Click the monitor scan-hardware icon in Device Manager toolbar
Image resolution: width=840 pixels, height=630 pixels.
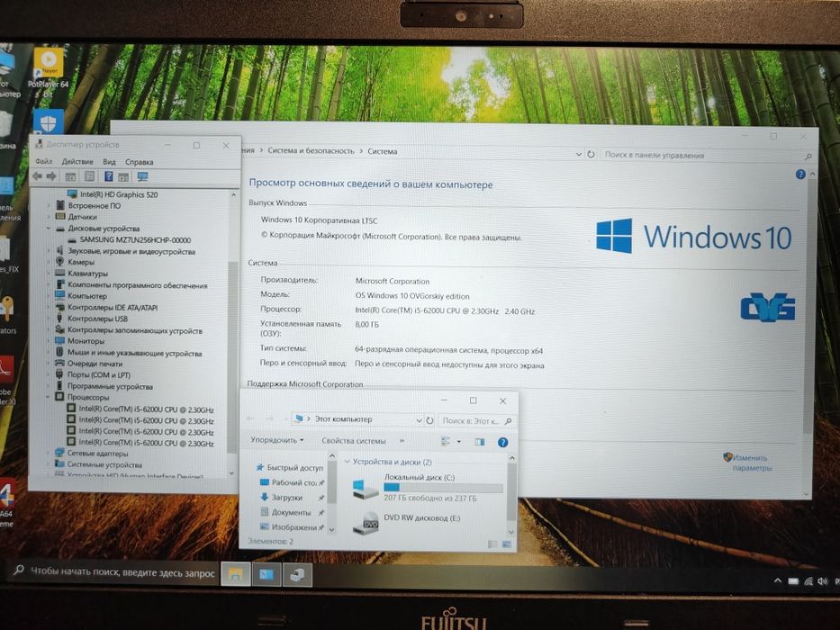click(x=142, y=176)
